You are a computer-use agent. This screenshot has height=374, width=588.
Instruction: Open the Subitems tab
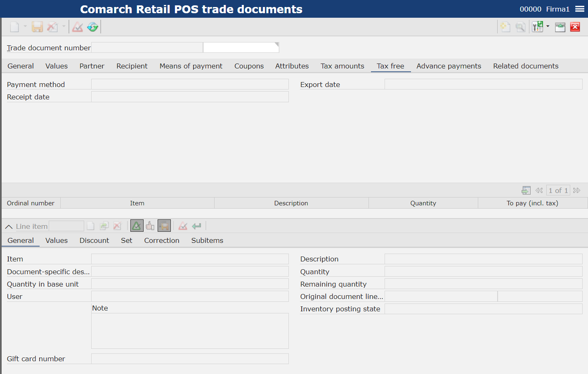(x=207, y=240)
